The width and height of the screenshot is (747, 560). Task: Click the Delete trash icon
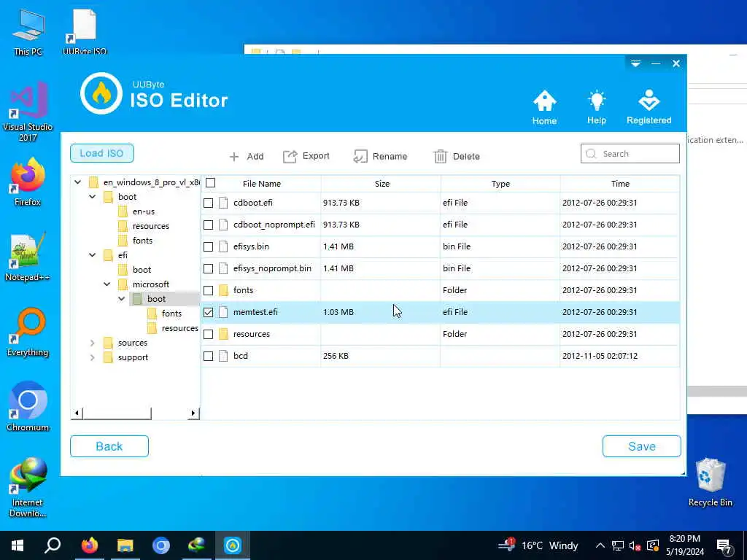point(440,156)
